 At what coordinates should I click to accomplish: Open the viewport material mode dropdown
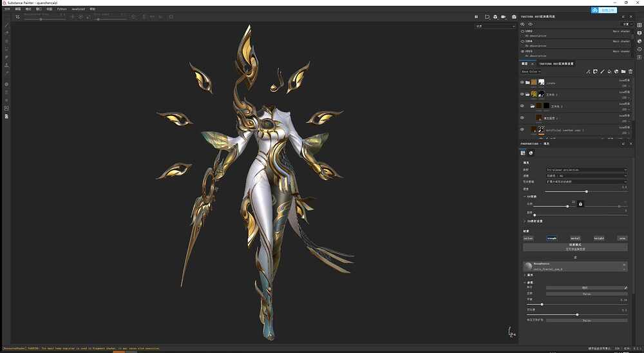pyautogui.click(x=495, y=26)
